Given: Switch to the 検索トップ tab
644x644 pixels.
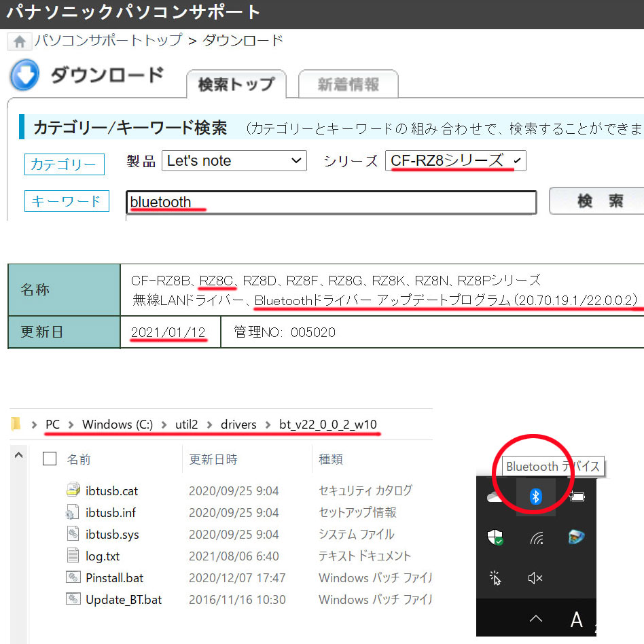Looking at the screenshot, I should [x=236, y=84].
